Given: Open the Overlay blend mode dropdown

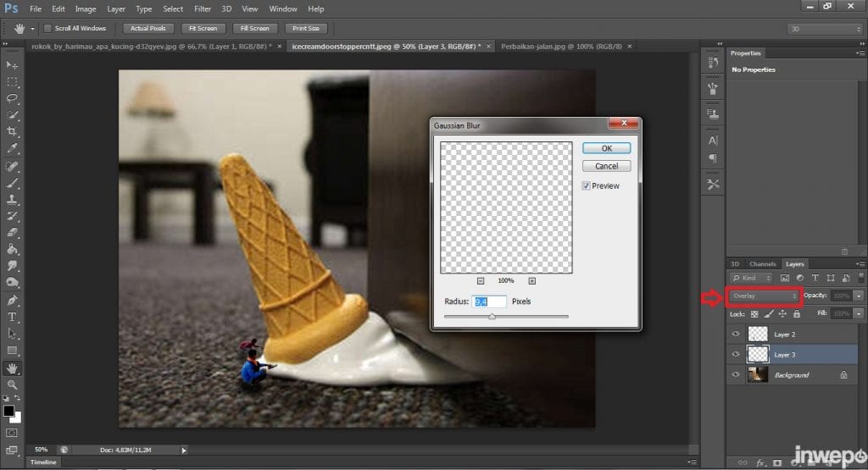Looking at the screenshot, I should tap(765, 296).
